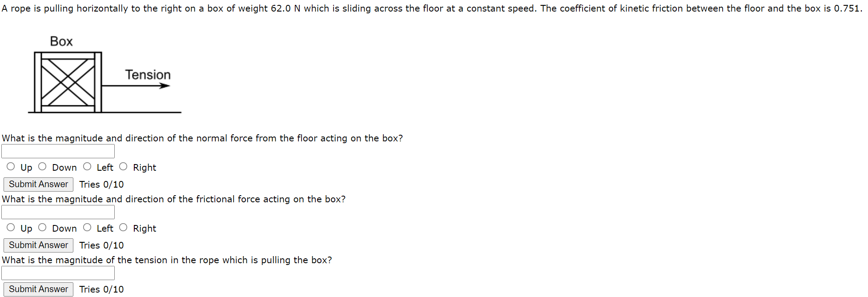Screen dimensions: 868x297
Task: Click the frictional force magnitude input box
Action: tap(58, 212)
